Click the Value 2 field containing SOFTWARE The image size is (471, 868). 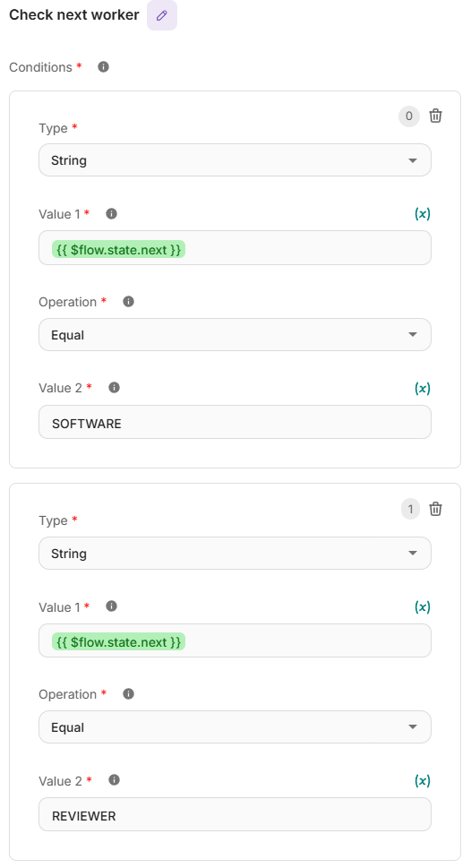pos(235,422)
